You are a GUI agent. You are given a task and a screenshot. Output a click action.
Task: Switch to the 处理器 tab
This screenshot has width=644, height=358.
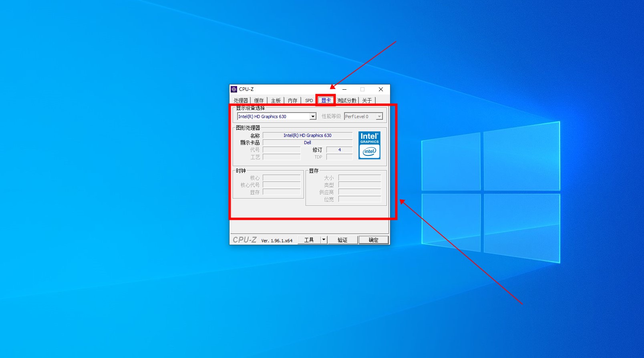pos(241,101)
